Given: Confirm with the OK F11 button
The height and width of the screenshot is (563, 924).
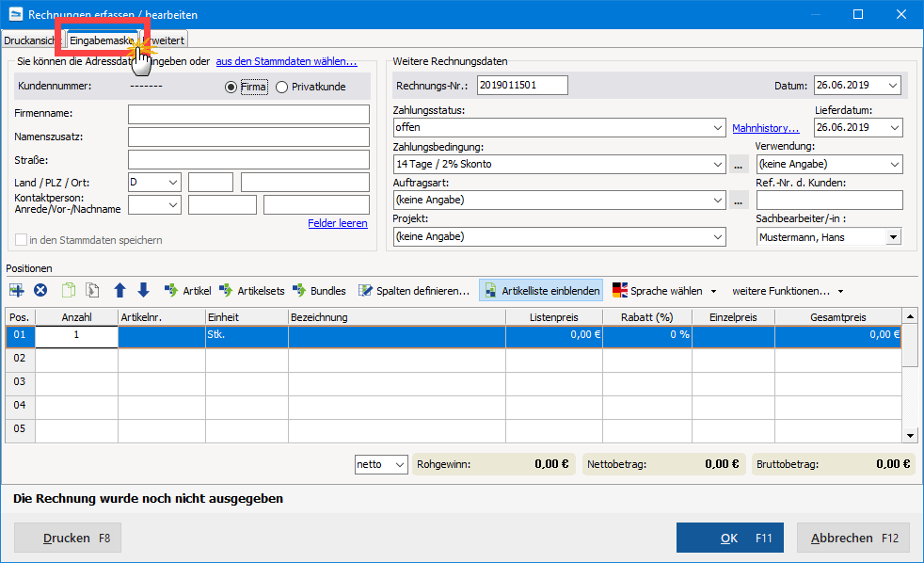Looking at the screenshot, I should click(x=730, y=538).
